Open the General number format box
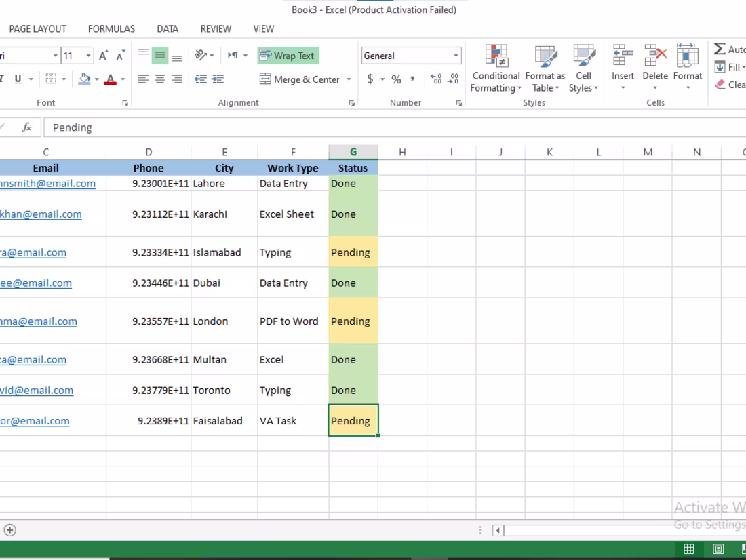Image resolution: width=746 pixels, height=560 pixels. pyautogui.click(x=411, y=56)
